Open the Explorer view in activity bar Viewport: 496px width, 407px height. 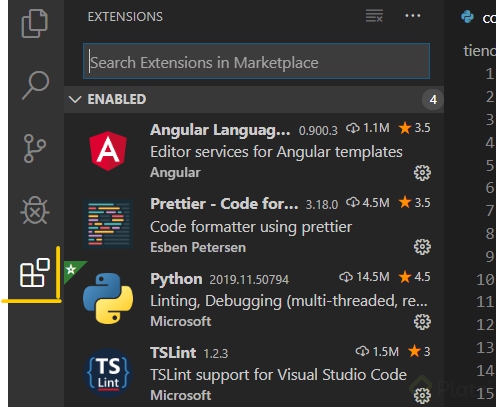coord(35,23)
